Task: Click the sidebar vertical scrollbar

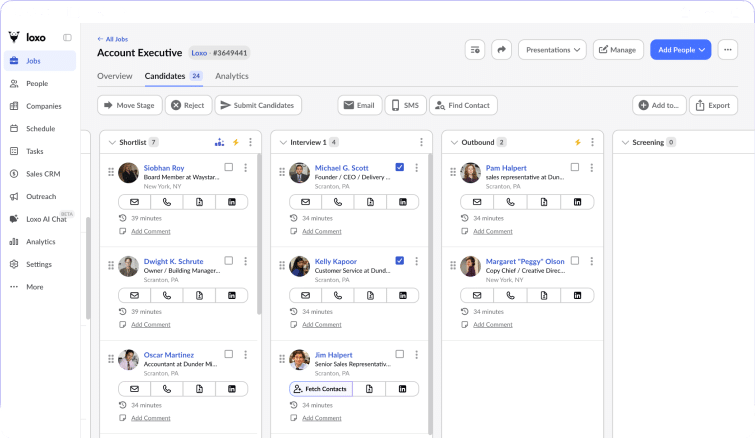Action: point(88,268)
